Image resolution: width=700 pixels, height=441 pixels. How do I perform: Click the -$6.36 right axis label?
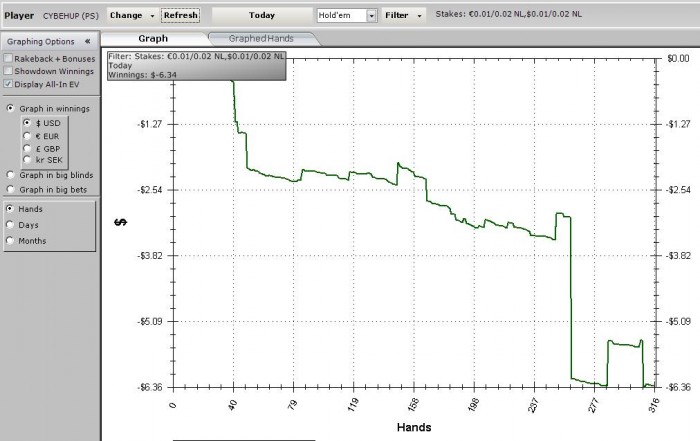(x=679, y=387)
